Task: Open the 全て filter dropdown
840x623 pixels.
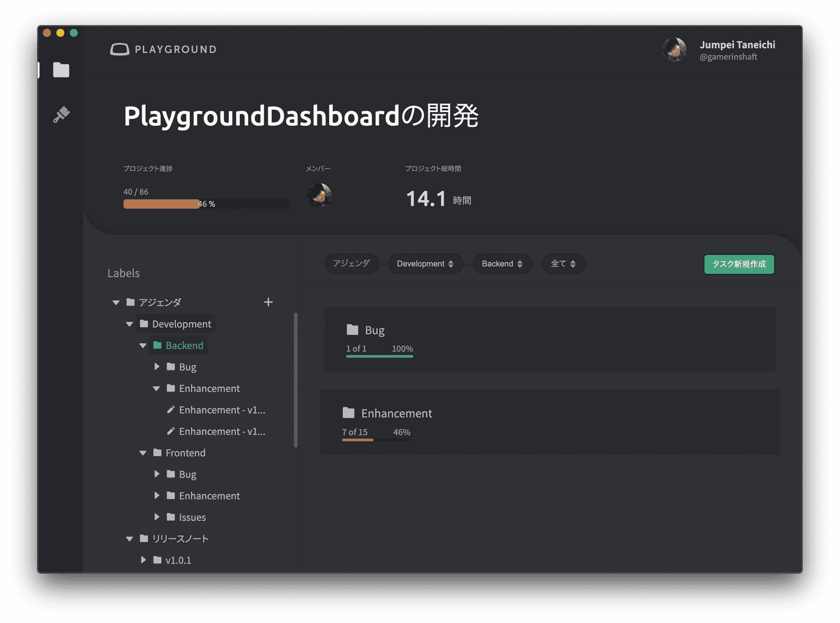Action: pos(563,264)
